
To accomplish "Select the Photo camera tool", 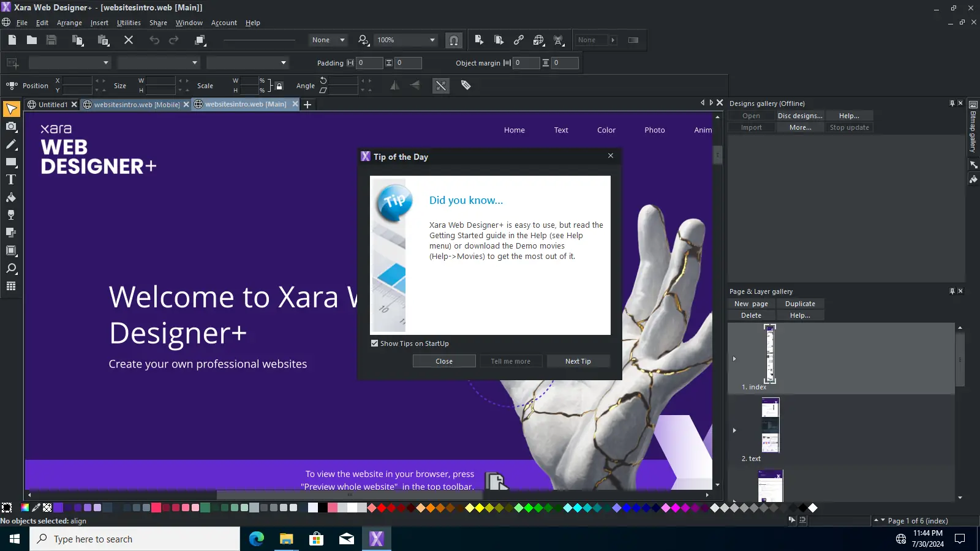I will point(11,127).
